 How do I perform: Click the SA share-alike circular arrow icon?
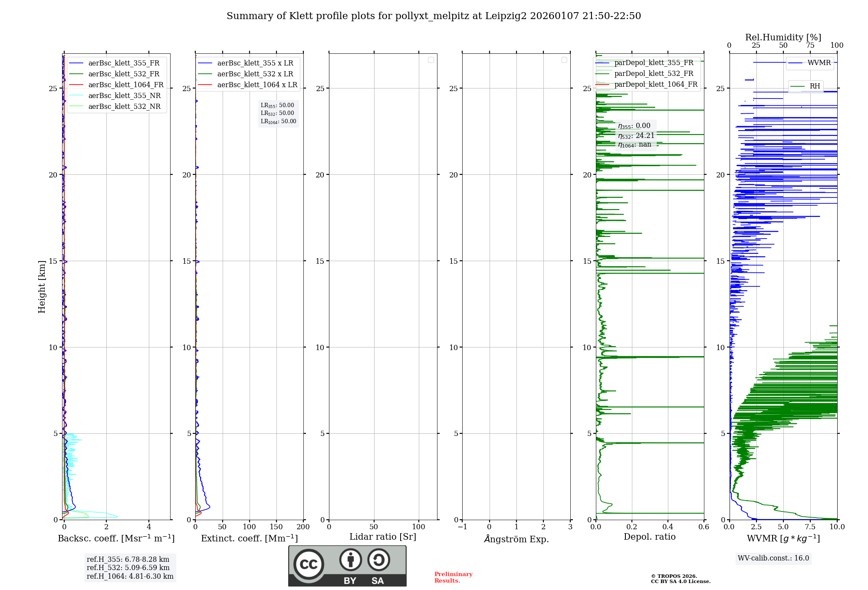(378, 560)
